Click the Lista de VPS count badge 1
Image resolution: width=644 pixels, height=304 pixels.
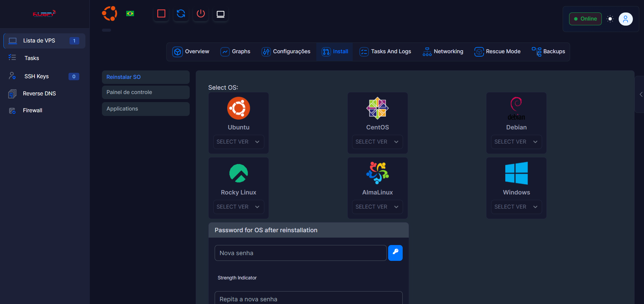tap(74, 41)
